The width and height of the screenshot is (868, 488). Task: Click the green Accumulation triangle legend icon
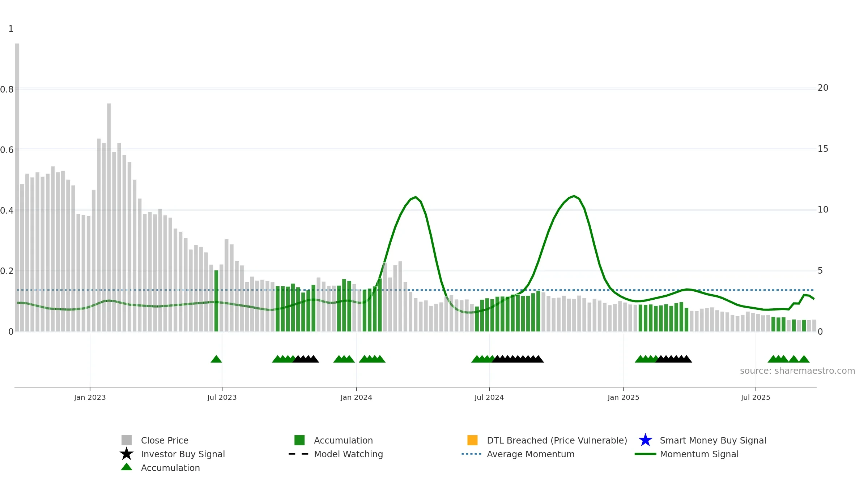tap(127, 467)
